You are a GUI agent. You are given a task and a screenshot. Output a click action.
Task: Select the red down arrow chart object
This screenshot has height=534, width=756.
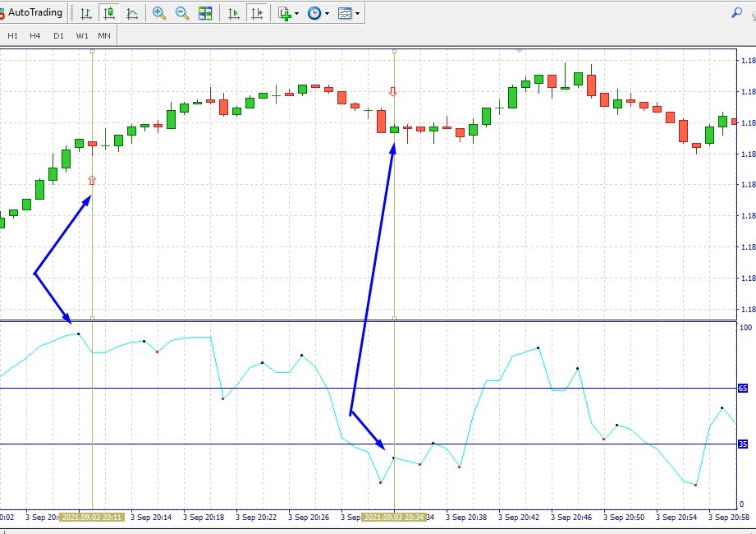click(x=393, y=92)
